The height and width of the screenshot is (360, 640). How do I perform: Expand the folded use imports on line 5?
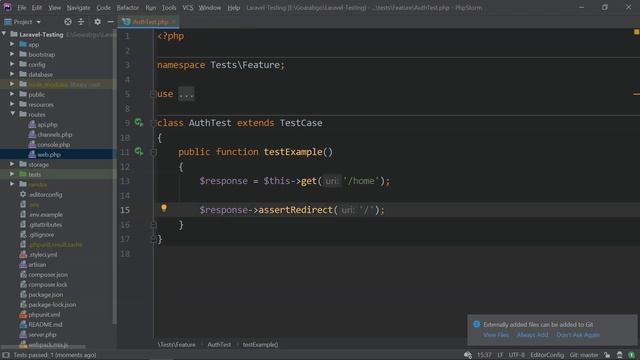click(x=153, y=94)
